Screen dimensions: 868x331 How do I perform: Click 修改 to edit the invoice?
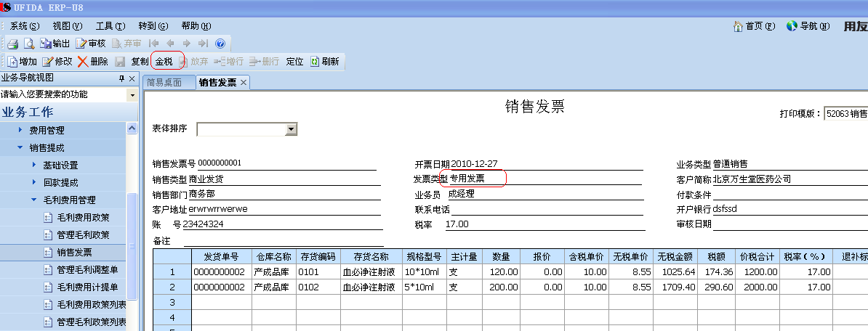(x=57, y=62)
